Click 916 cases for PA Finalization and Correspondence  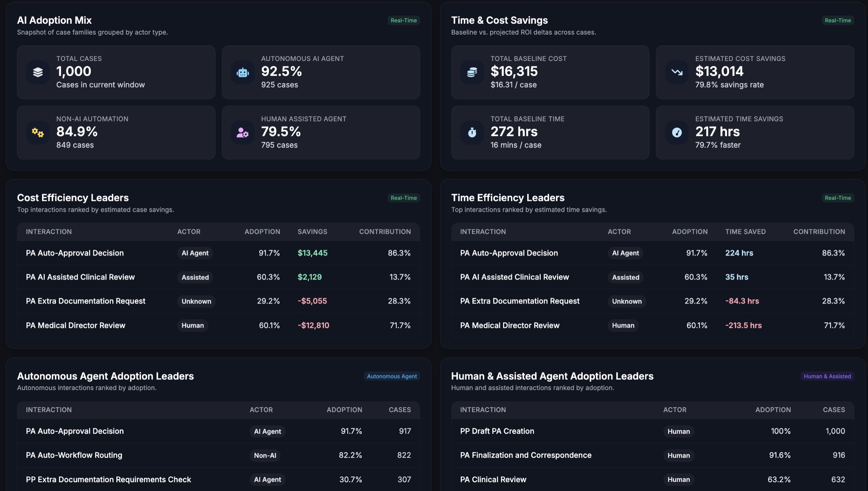tap(839, 455)
